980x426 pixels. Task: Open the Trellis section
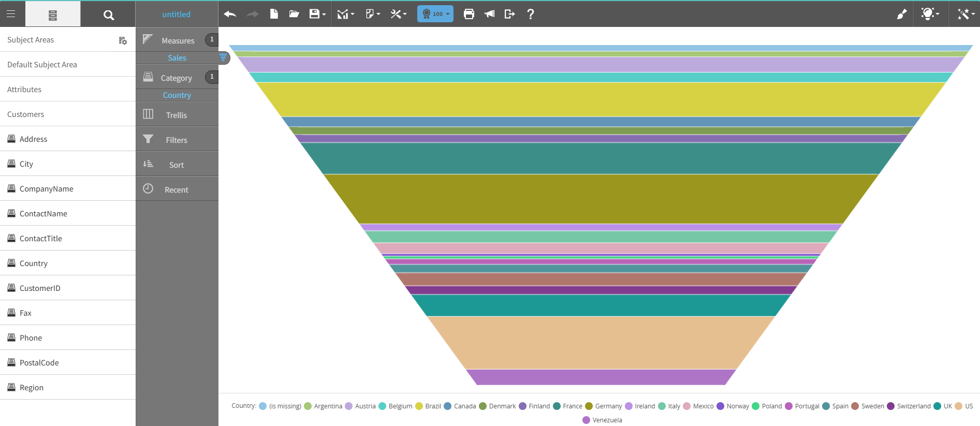pos(177,114)
